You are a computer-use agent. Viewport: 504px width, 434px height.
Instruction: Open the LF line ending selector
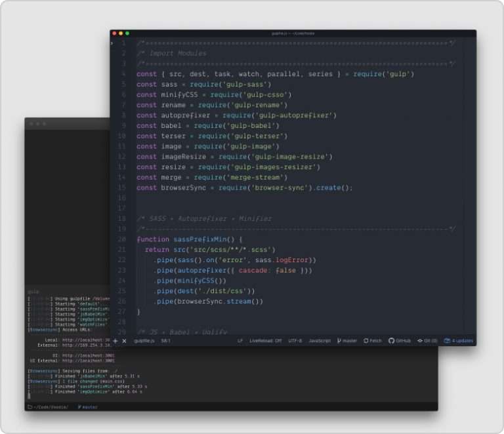[x=240, y=341]
